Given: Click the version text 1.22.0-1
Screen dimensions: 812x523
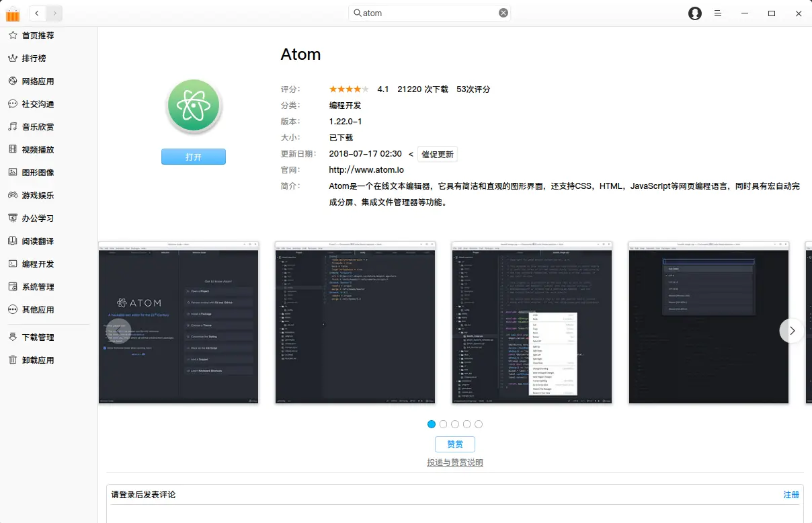Looking at the screenshot, I should coord(346,122).
